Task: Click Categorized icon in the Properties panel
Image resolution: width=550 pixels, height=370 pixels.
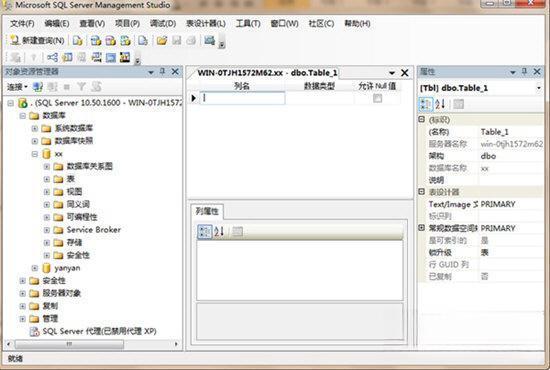Action: [426, 104]
